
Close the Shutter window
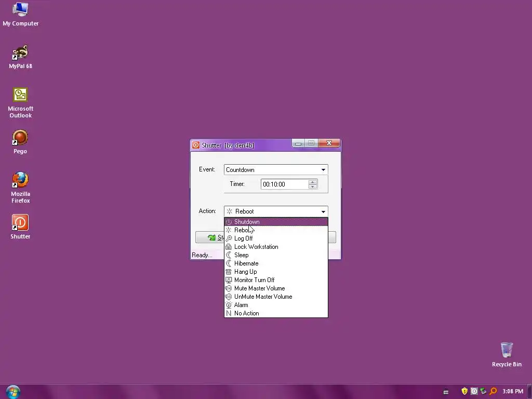(x=329, y=143)
